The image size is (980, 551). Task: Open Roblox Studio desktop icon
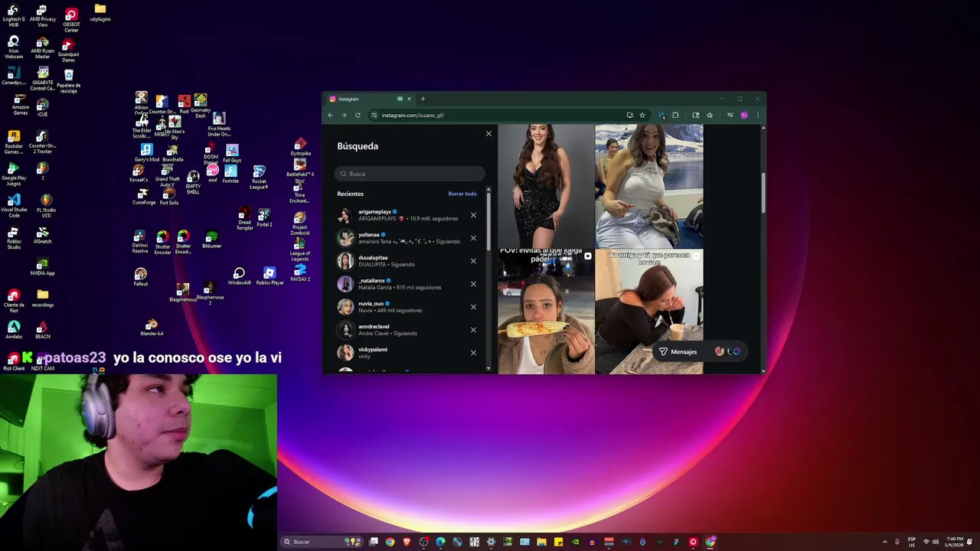(14, 238)
